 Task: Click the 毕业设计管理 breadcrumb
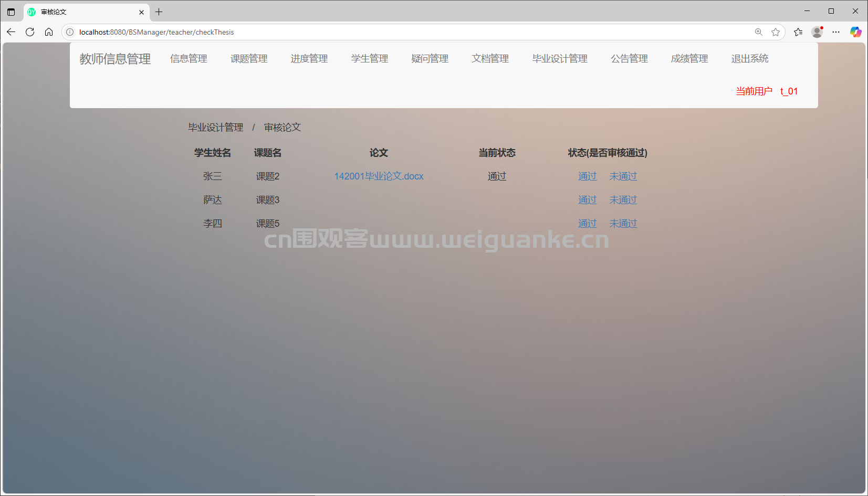tap(216, 128)
